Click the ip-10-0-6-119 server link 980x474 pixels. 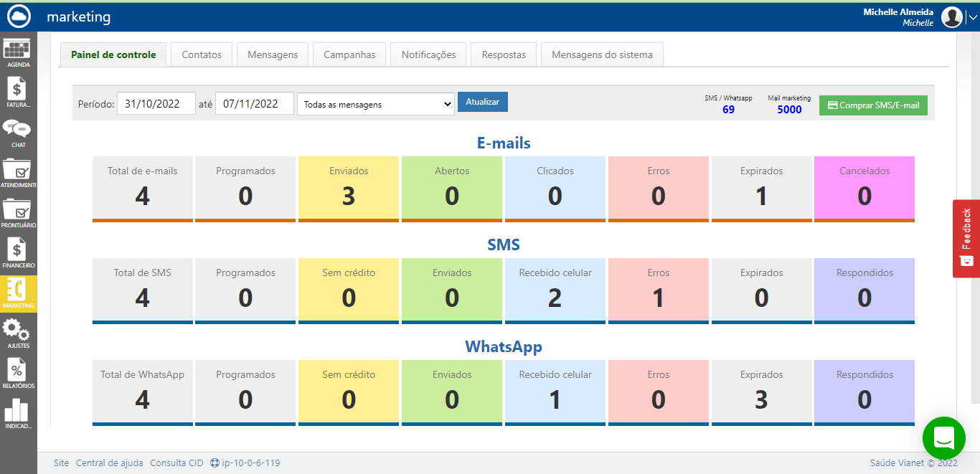pyautogui.click(x=245, y=463)
